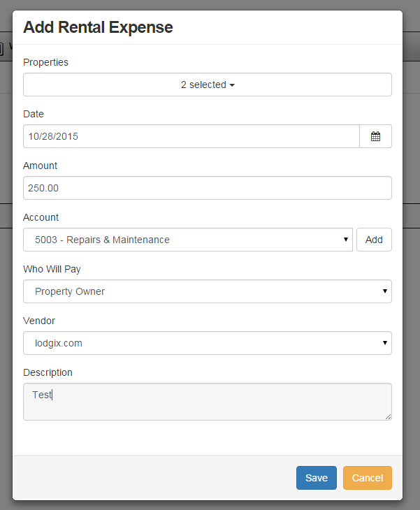
Task: Open the calendar date picker icon
Action: coord(375,136)
